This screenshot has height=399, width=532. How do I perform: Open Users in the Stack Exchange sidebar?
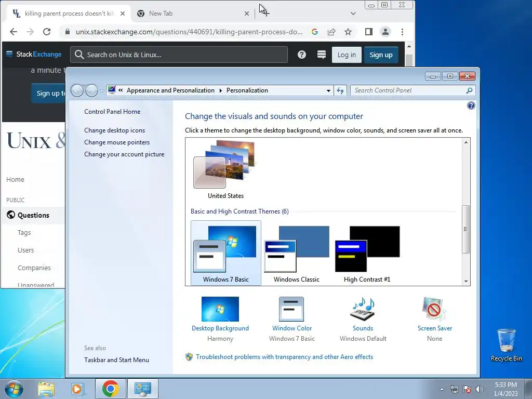26,250
